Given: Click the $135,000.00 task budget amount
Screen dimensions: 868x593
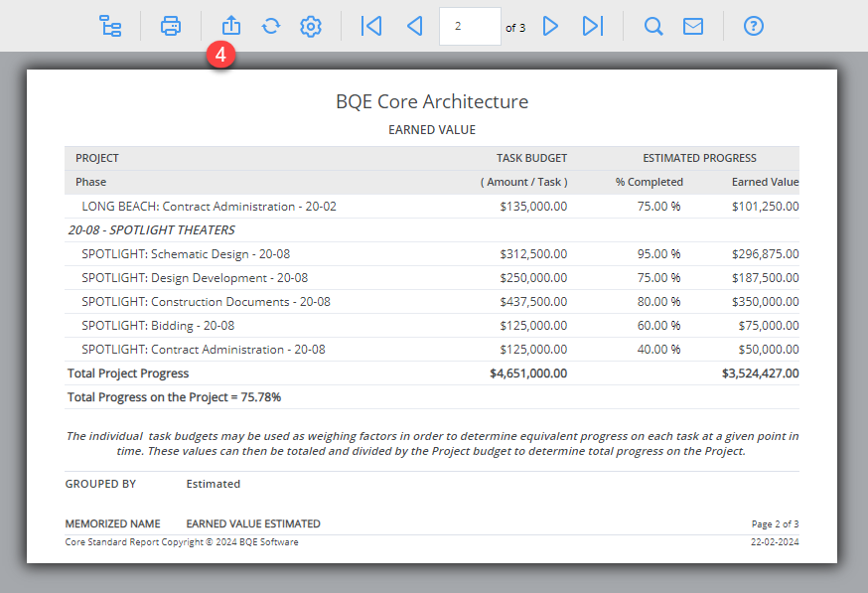Looking at the screenshot, I should (x=533, y=207).
